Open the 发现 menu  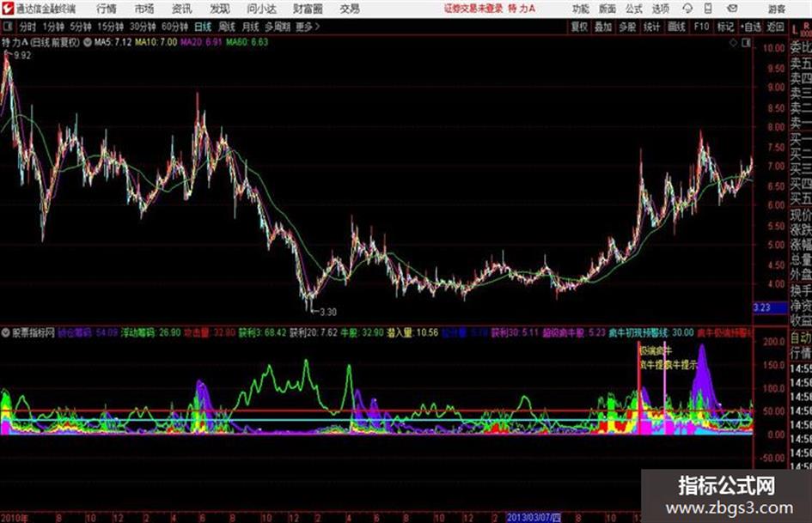(220, 9)
